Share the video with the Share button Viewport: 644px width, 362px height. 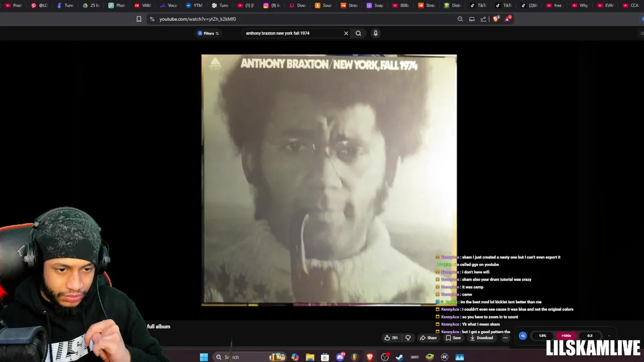(428, 338)
